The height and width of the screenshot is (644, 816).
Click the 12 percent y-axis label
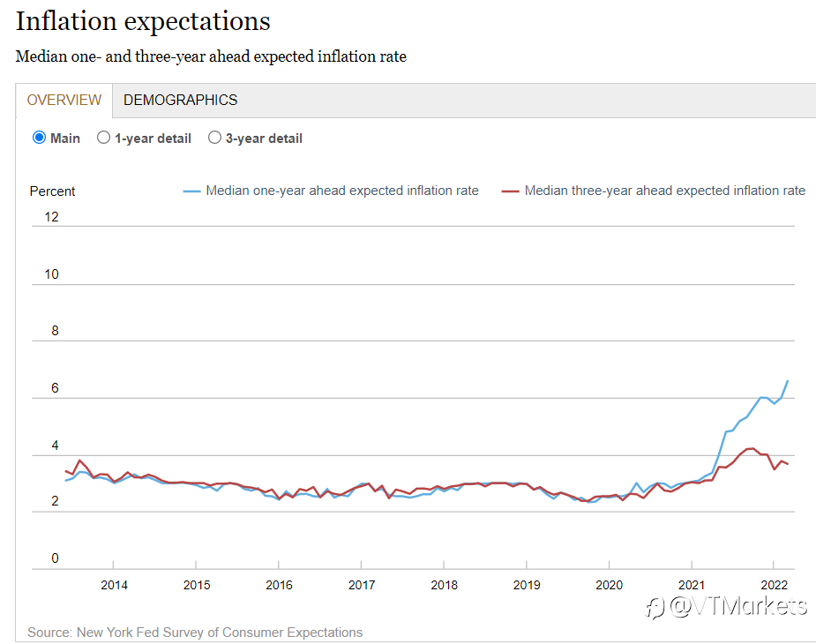[x=51, y=217]
